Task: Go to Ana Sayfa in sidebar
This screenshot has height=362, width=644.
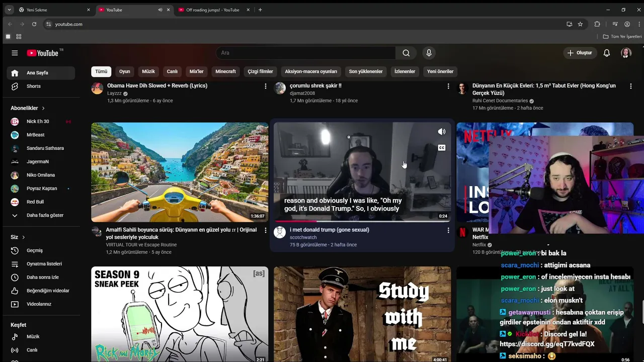Action: tap(41, 73)
